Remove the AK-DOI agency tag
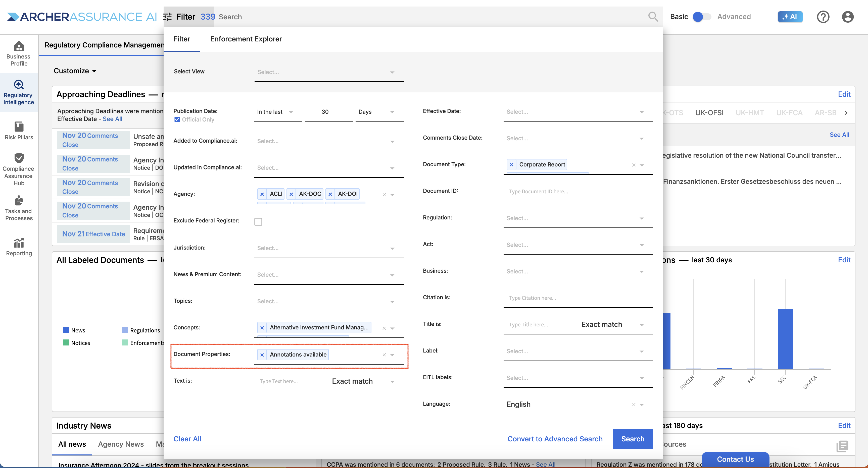Viewport: 868px width, 468px height. coord(330,194)
